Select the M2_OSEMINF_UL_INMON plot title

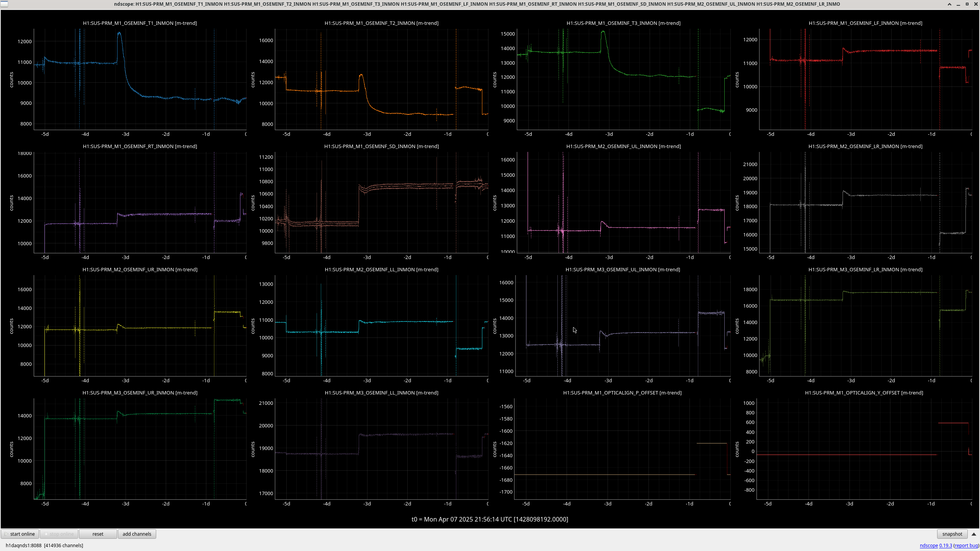[x=623, y=146]
